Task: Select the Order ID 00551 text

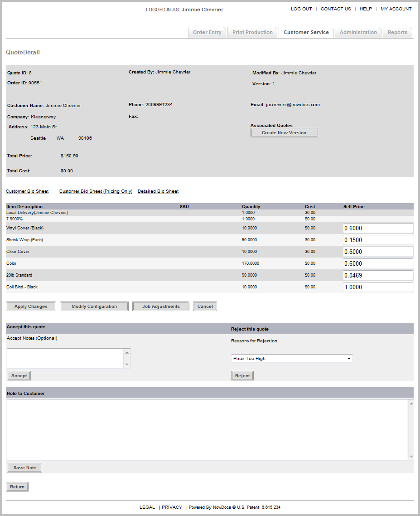Action: coord(35,83)
